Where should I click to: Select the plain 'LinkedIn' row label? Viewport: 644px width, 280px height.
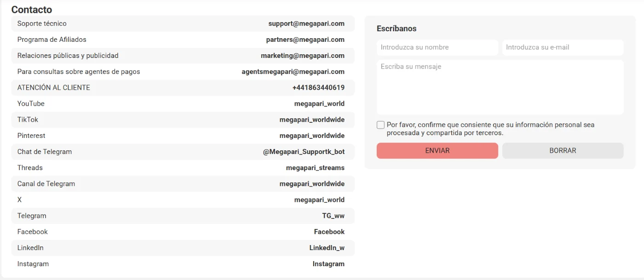click(30, 248)
